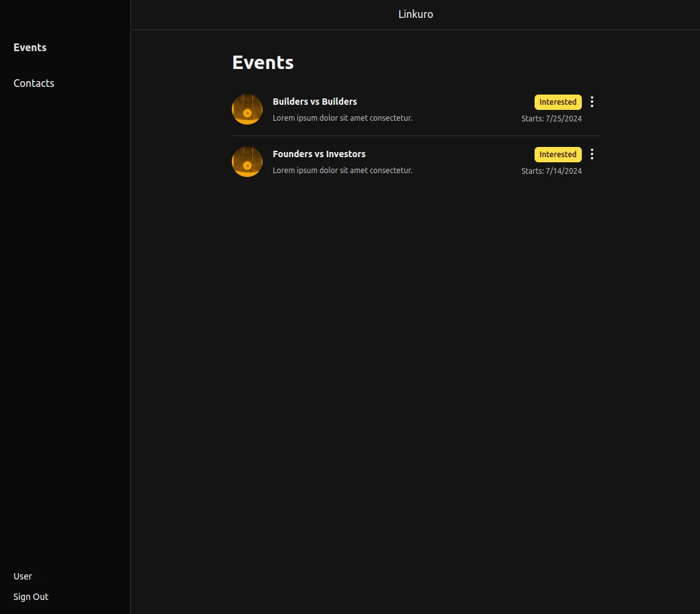Go to Events in the sidebar
This screenshot has height=614, width=700.
[30, 47]
